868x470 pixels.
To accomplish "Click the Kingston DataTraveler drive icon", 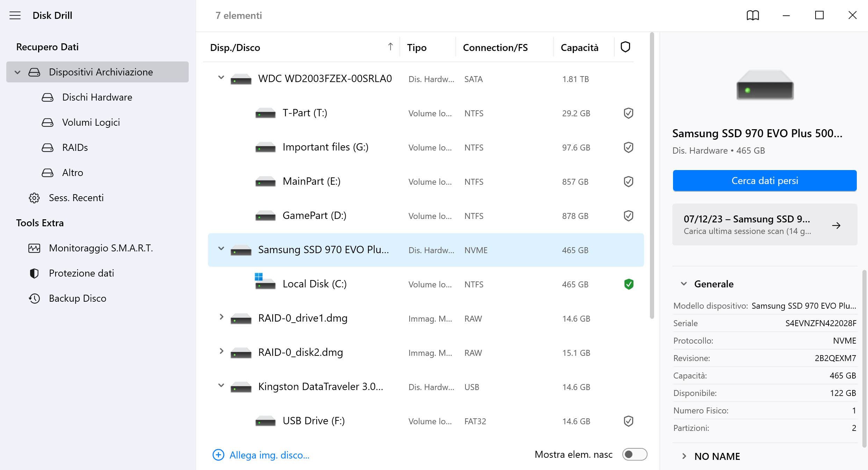I will pyautogui.click(x=241, y=387).
